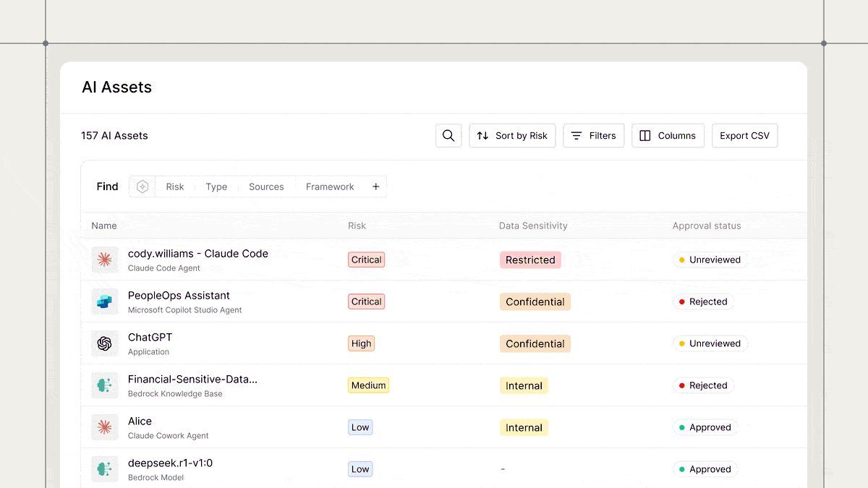Open the Sources filter chip
The image size is (868, 488).
pyautogui.click(x=266, y=187)
